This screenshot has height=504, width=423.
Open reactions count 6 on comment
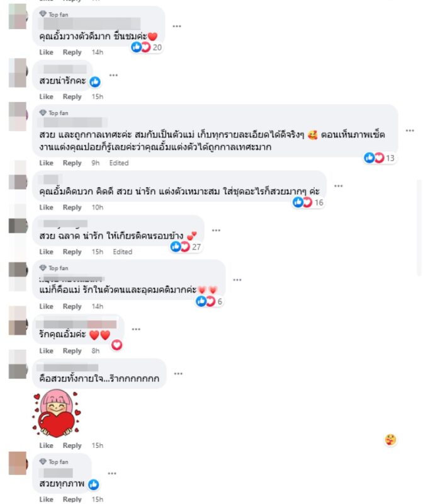pos(210,301)
